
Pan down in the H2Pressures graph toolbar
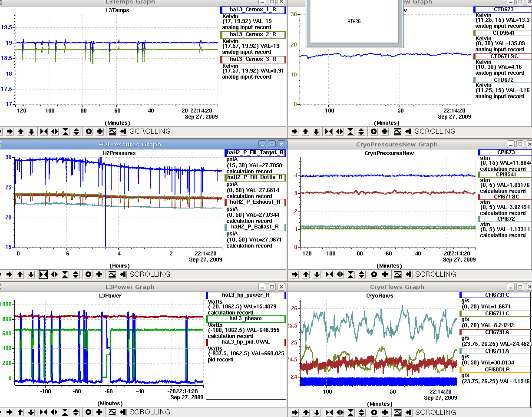click(31, 274)
